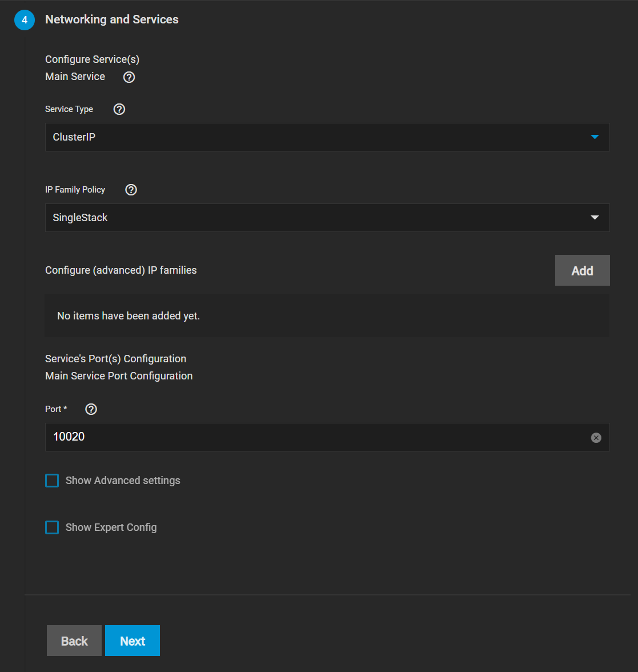
Task: Enable the Show Advanced settings checkbox
Action: tap(52, 481)
